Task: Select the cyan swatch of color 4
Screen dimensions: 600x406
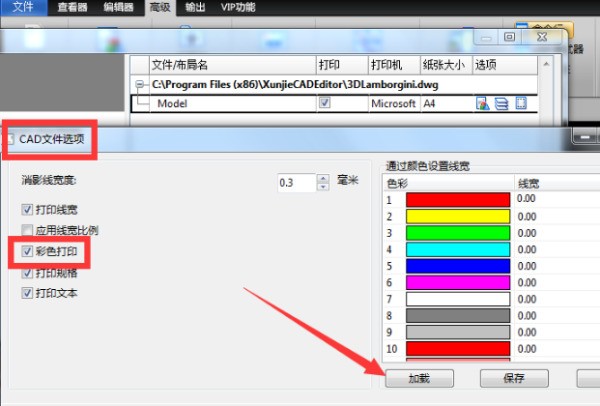Action: (458, 249)
